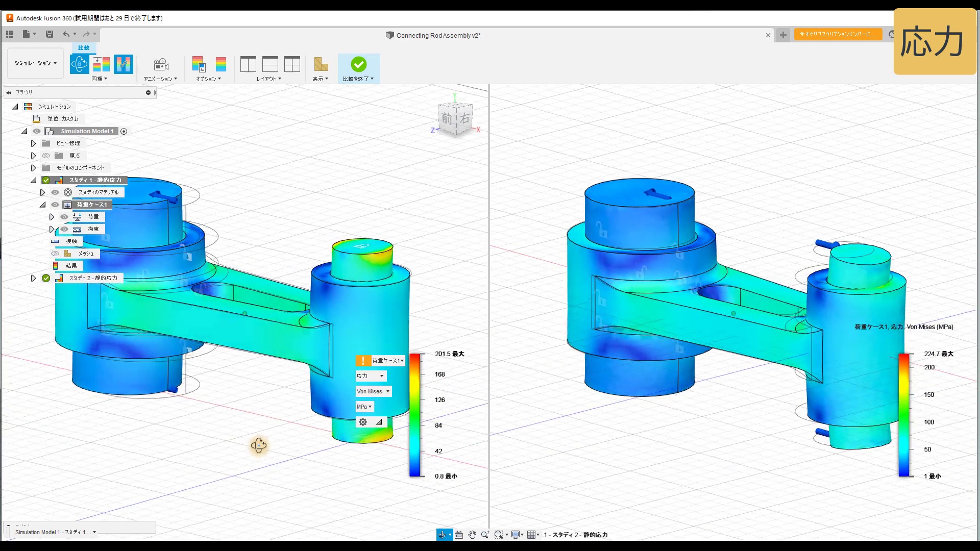The height and width of the screenshot is (551, 980).
Task: Click the ViewCube front face
Action: [447, 119]
